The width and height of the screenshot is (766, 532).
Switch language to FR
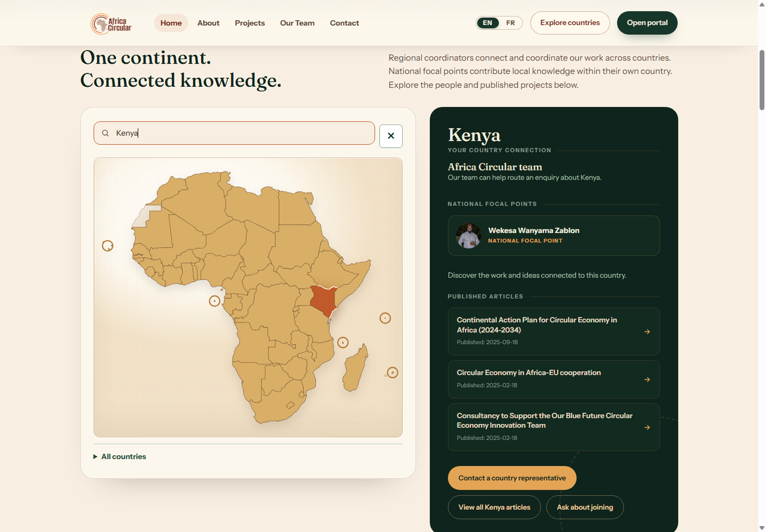tap(510, 23)
